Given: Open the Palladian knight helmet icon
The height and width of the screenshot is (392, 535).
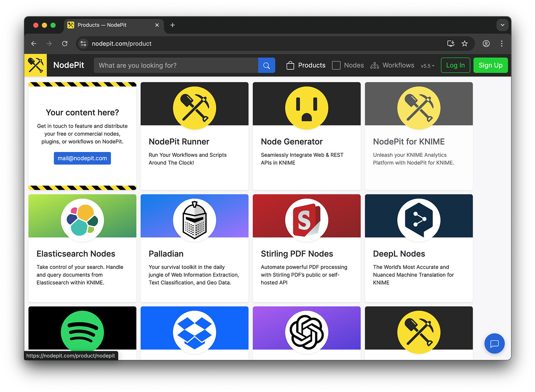Looking at the screenshot, I should click(194, 220).
